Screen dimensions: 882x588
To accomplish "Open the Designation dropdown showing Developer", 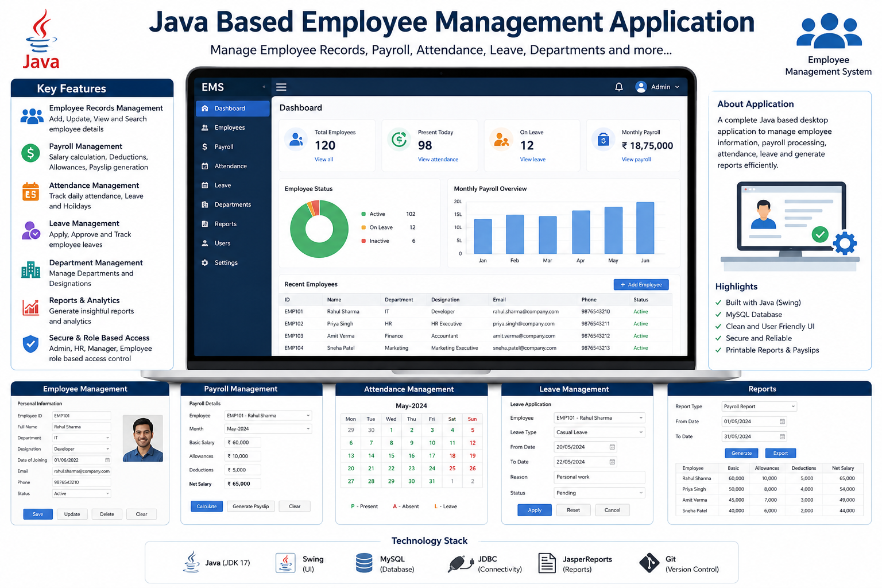I will (x=81, y=449).
